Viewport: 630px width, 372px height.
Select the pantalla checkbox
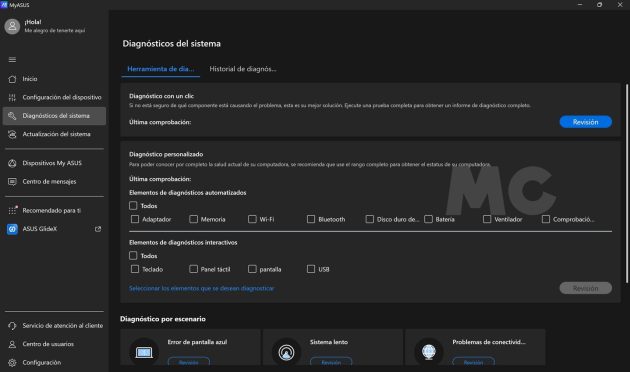point(252,269)
